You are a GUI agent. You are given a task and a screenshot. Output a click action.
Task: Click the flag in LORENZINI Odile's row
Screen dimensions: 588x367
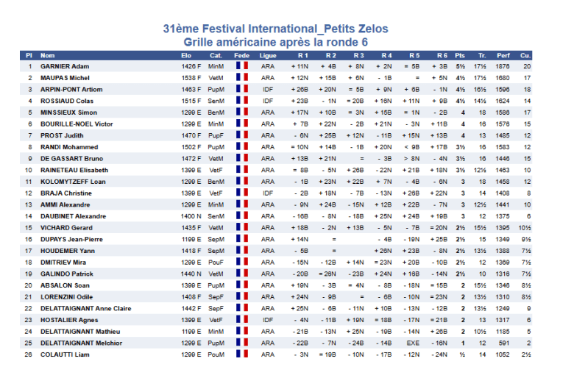(241, 296)
